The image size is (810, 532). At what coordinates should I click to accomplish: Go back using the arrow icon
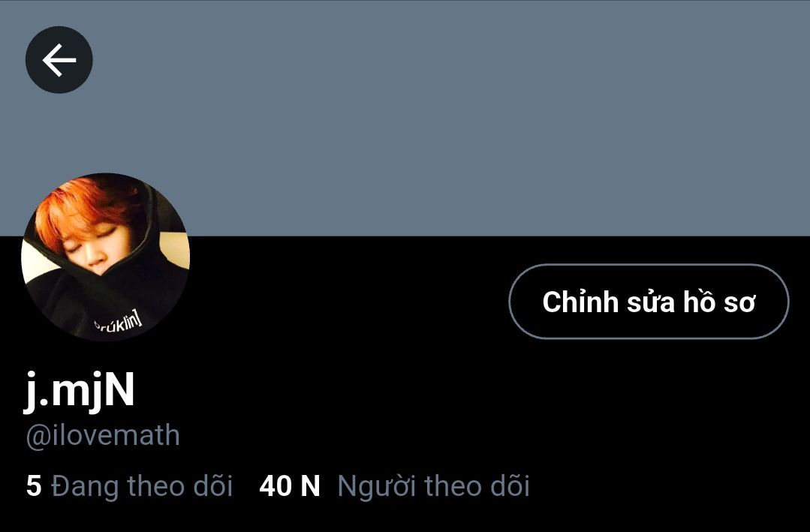pyautogui.click(x=59, y=60)
